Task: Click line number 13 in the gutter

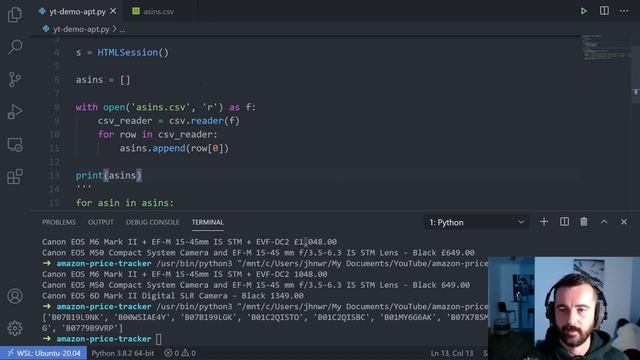Action: pyautogui.click(x=54, y=176)
